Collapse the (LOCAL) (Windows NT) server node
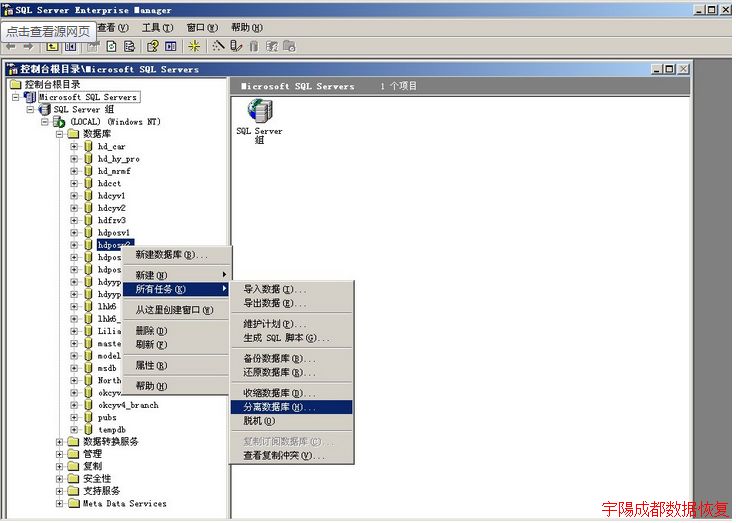The width and height of the screenshot is (736, 523). click(45, 122)
